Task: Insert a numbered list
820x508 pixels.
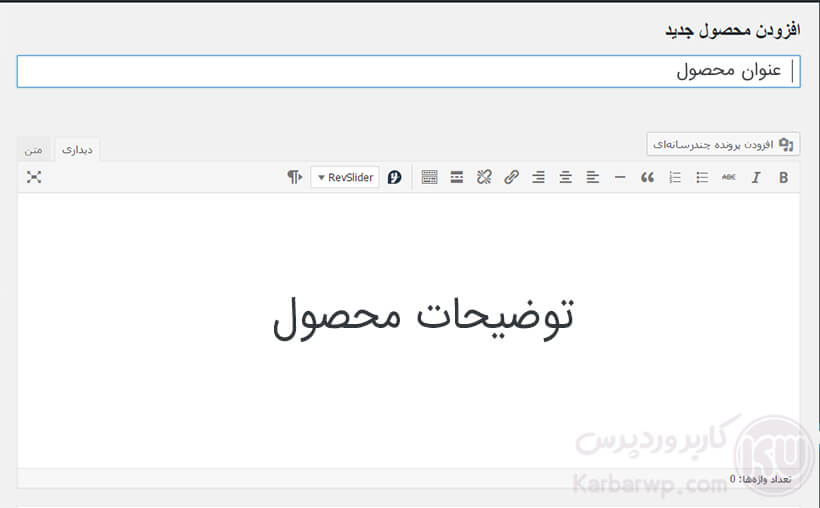Action: pos(675,177)
